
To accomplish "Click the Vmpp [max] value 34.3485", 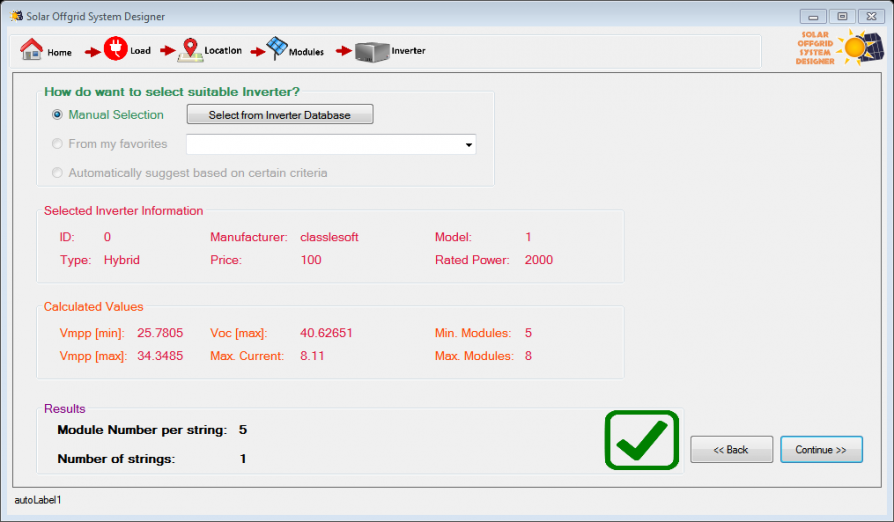I will click(160, 356).
